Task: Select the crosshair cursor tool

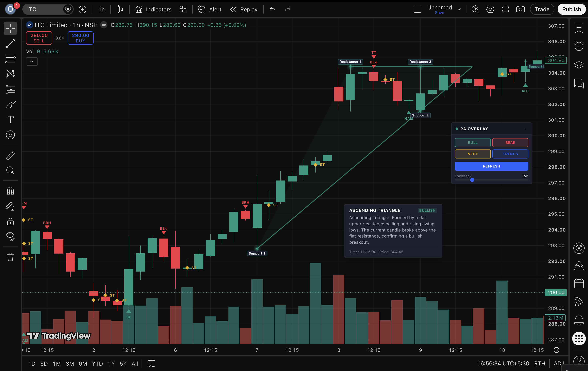Action: (x=10, y=29)
